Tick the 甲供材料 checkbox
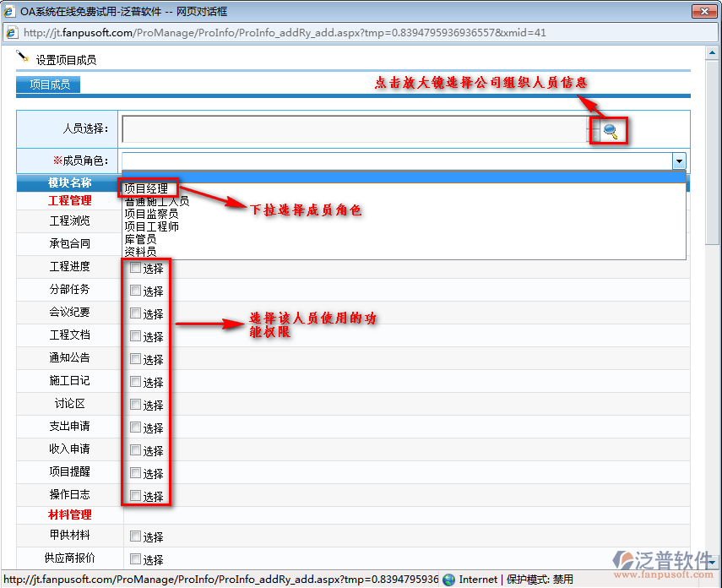This screenshot has height=588, width=722. [x=135, y=536]
